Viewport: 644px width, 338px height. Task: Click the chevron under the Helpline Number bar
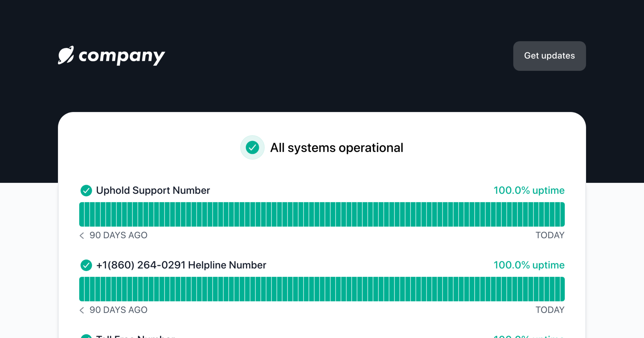coord(82,310)
